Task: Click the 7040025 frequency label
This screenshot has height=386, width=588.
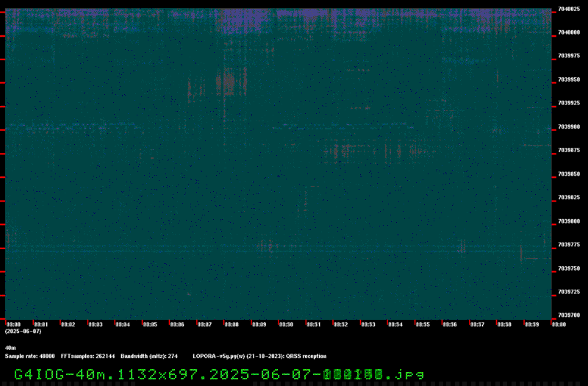Action: point(569,9)
